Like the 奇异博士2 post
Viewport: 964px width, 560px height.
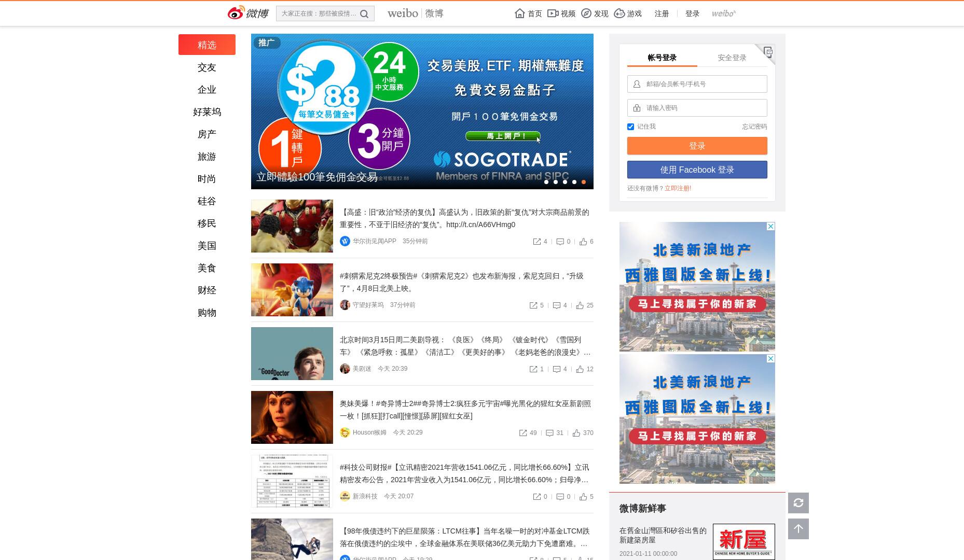[576, 433]
